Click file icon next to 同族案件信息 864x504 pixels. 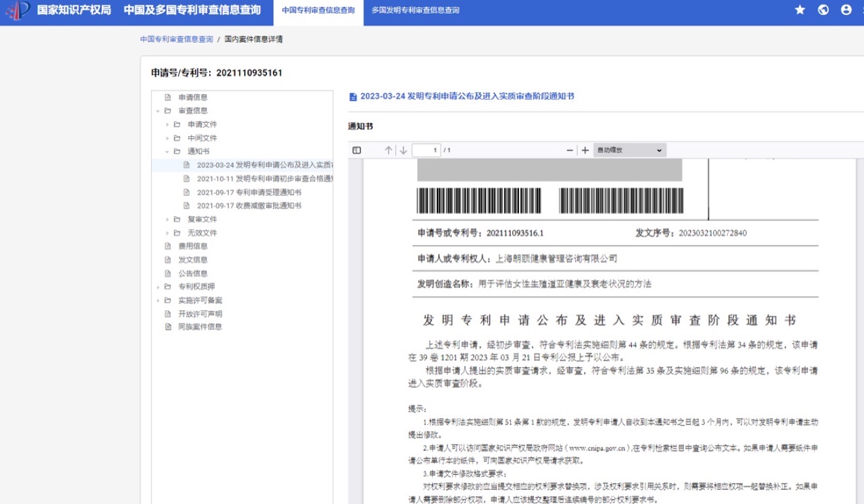[x=168, y=327]
